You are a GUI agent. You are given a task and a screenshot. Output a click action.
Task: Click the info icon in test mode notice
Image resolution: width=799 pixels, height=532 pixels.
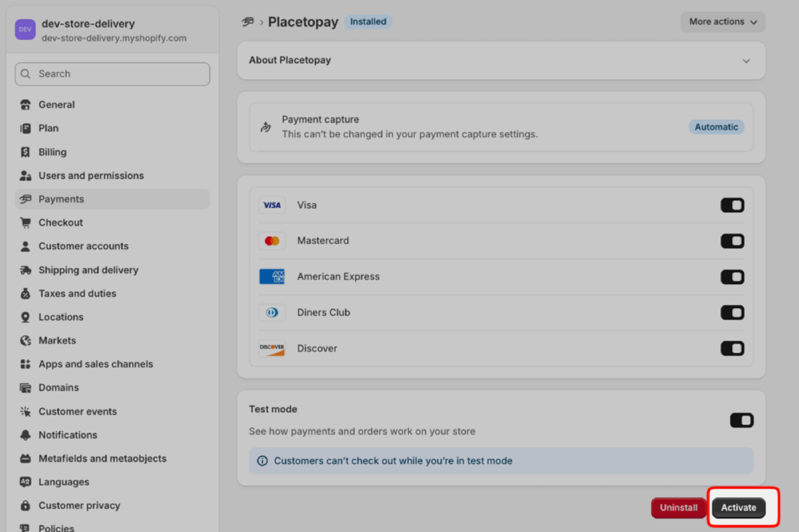(x=262, y=461)
